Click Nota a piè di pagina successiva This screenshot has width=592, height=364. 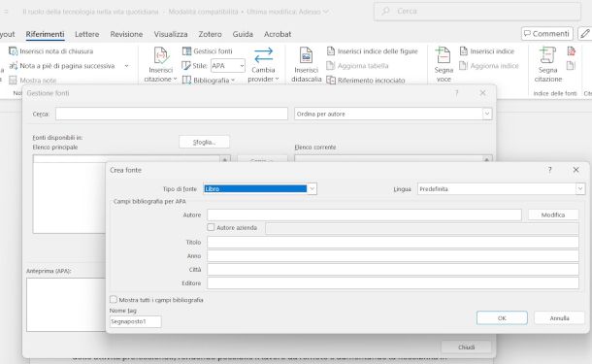click(62, 66)
